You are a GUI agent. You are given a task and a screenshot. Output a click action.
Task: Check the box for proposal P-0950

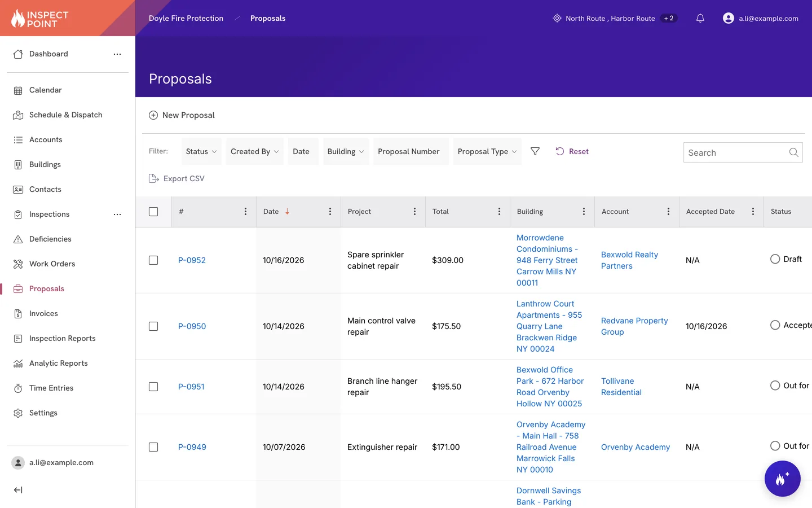click(153, 326)
